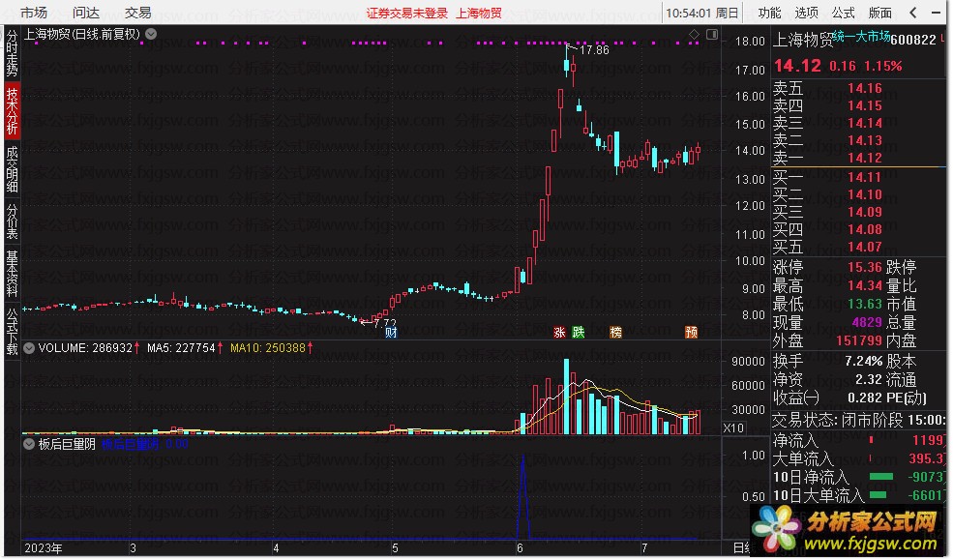Viewport: 953px width, 560px height.
Task: Click the 买一 price 14.11
Action: [x=864, y=177]
